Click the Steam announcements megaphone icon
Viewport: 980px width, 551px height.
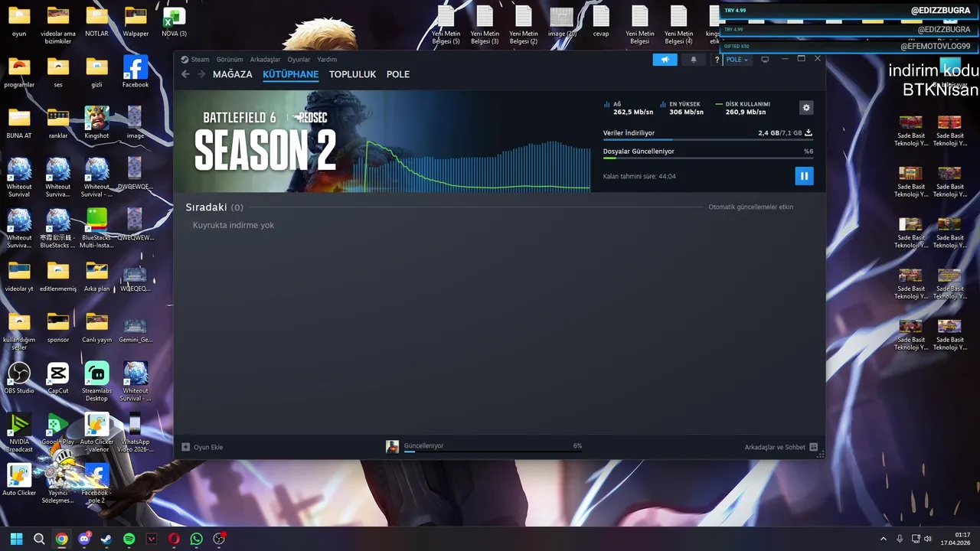(x=665, y=59)
